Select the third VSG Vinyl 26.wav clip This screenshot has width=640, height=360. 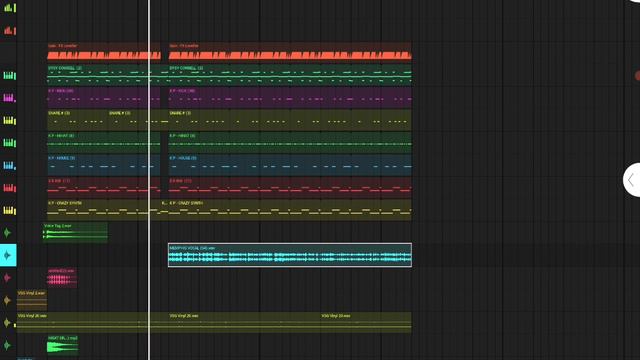366,323
